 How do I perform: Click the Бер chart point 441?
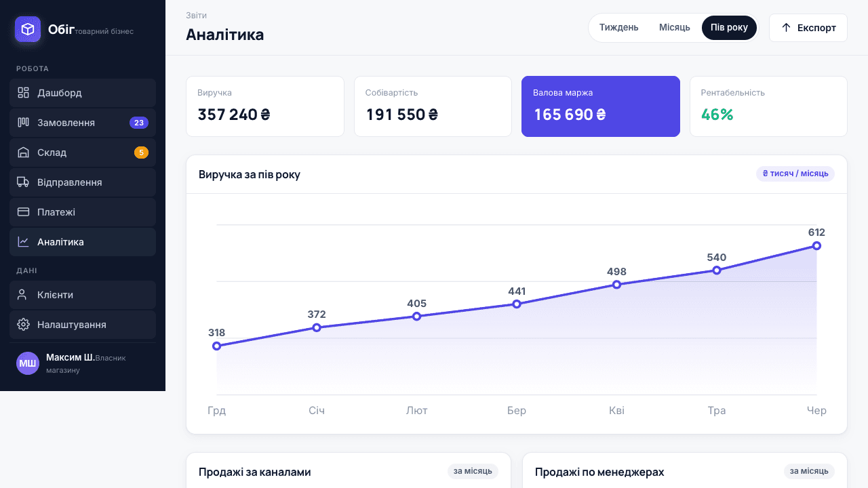(517, 304)
